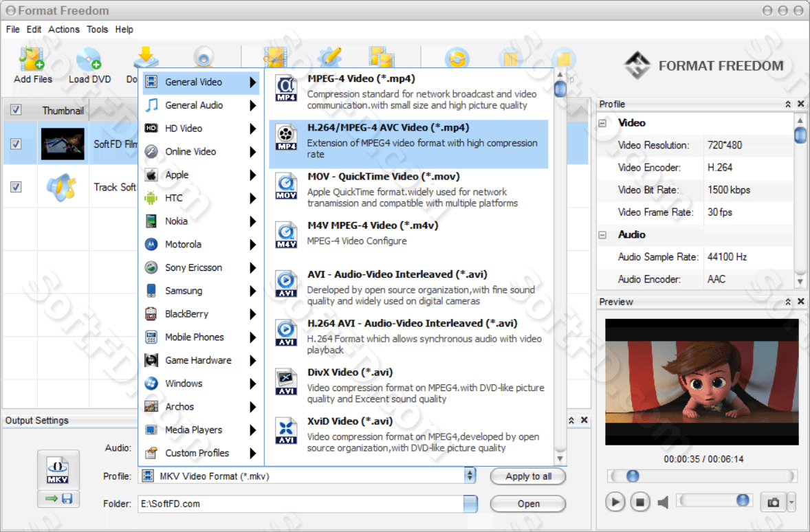Viewport: 810px width, 532px height.
Task: Click the audio Track thumbnail icon
Action: tap(62, 187)
